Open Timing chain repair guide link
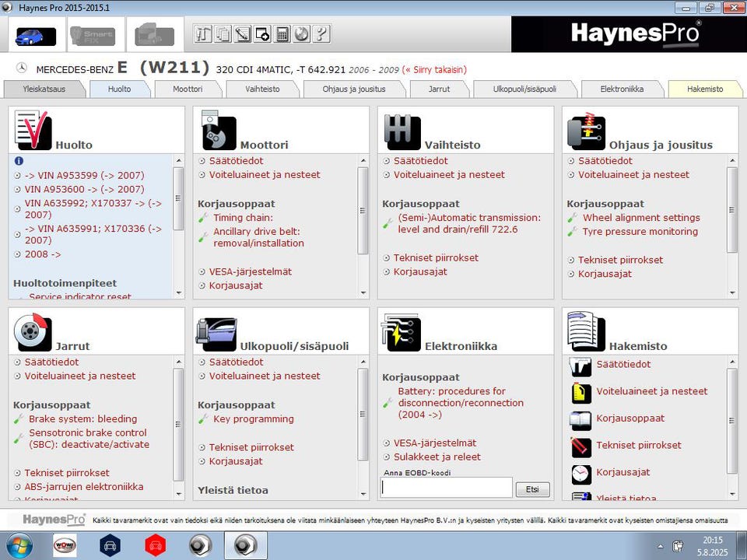Viewport: 747px width, 560px height. click(x=243, y=218)
